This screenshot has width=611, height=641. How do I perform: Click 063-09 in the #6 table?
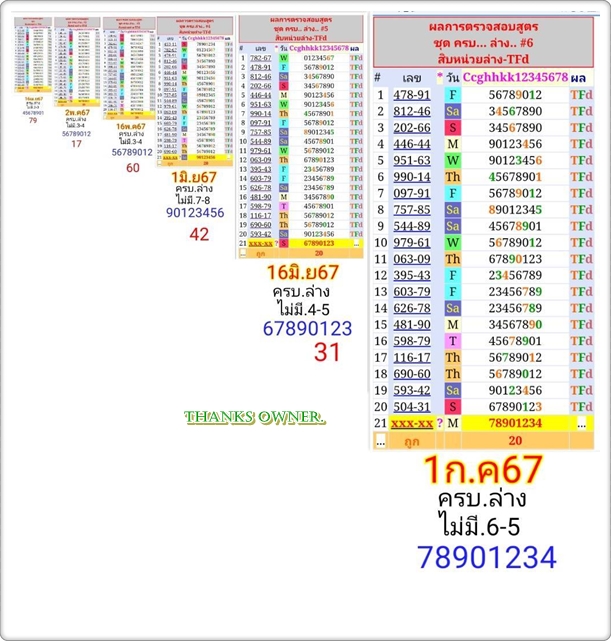pyautogui.click(x=412, y=259)
